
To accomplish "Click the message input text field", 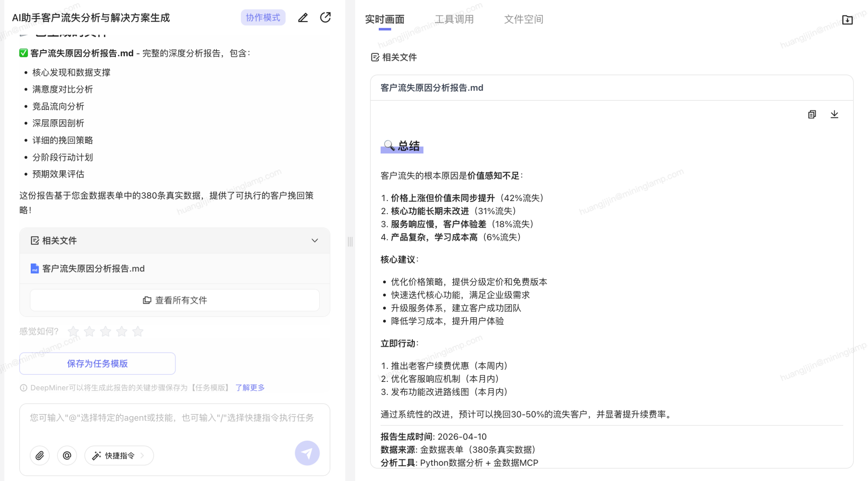I will pos(173,418).
